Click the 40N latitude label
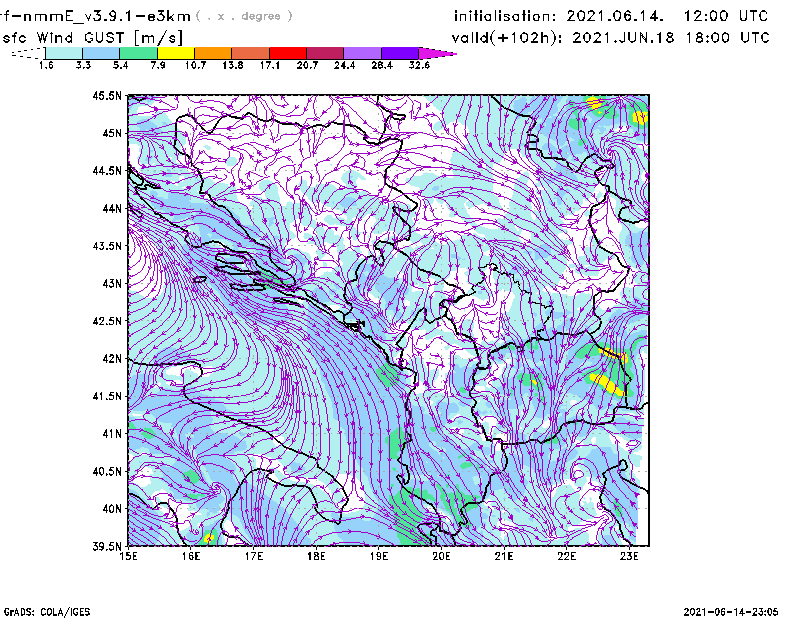 coord(112,509)
